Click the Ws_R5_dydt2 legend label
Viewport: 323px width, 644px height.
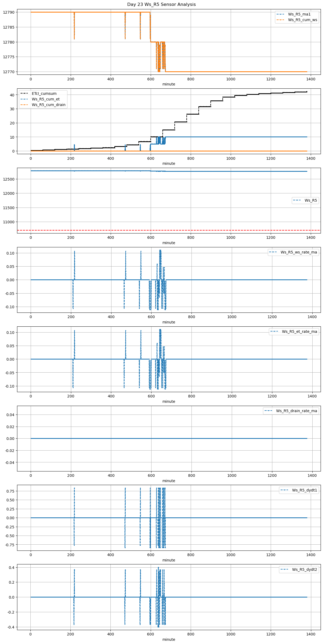point(304,569)
